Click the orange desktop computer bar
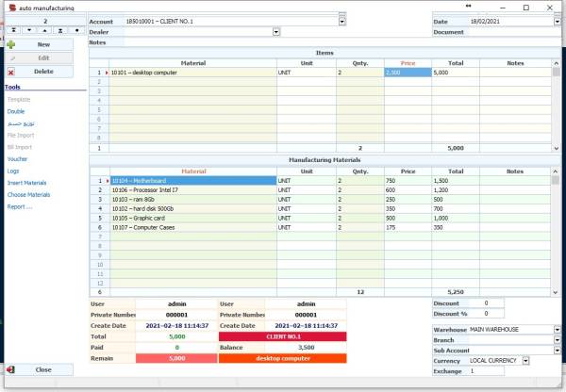Viewport: 566px width, 392px height. coord(283,358)
